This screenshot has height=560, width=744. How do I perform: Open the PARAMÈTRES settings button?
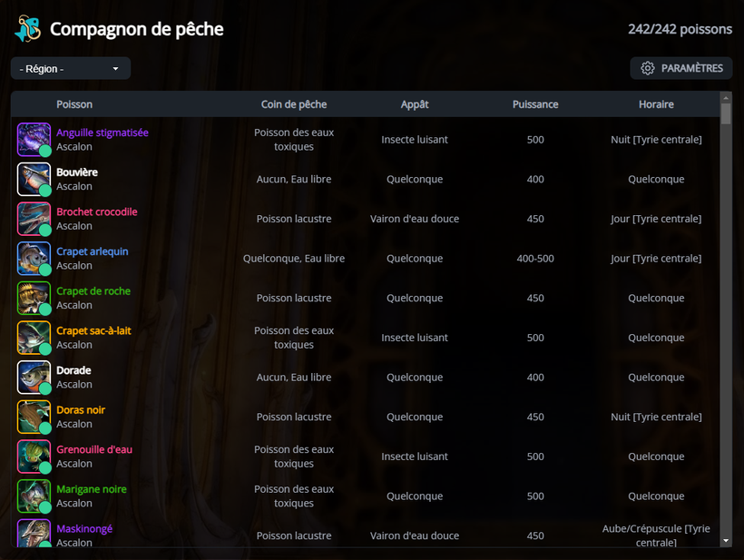tap(680, 68)
